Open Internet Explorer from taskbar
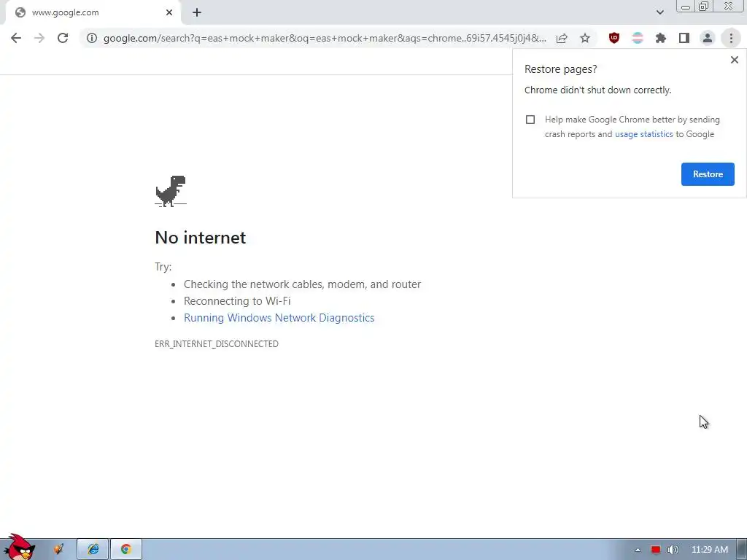Image resolution: width=747 pixels, height=560 pixels. point(93,549)
